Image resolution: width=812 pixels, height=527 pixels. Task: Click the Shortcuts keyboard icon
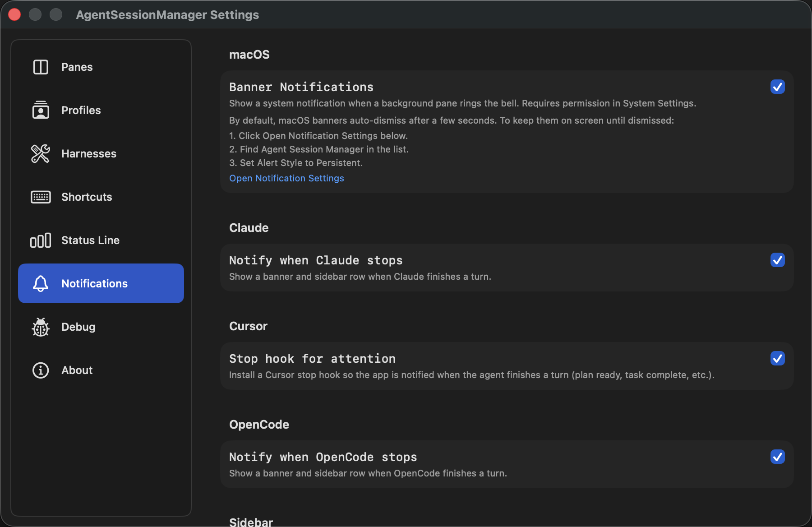[x=41, y=197]
